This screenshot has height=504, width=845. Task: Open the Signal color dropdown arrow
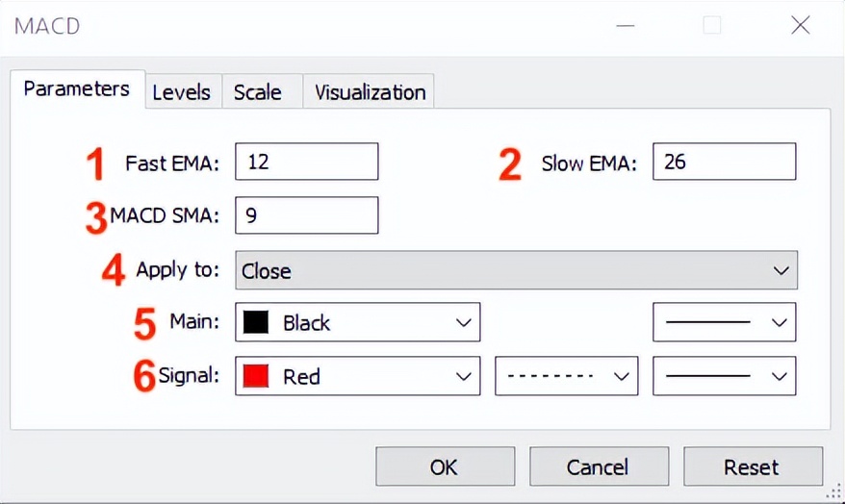point(463,376)
